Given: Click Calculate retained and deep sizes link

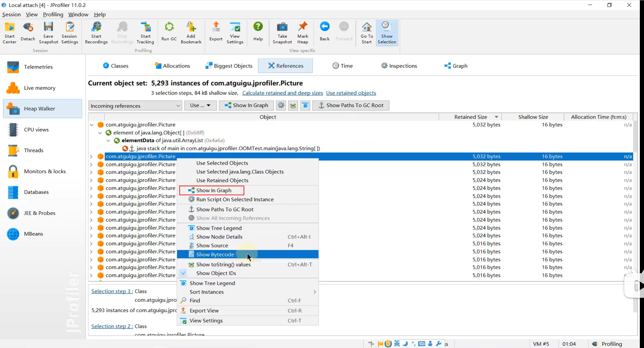Looking at the screenshot, I should pyautogui.click(x=282, y=93).
